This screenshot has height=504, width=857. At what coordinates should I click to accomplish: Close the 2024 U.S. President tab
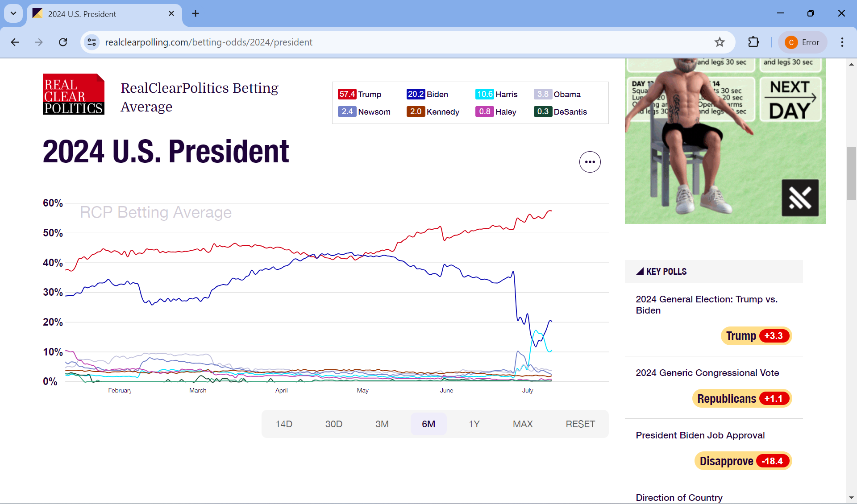point(171,14)
